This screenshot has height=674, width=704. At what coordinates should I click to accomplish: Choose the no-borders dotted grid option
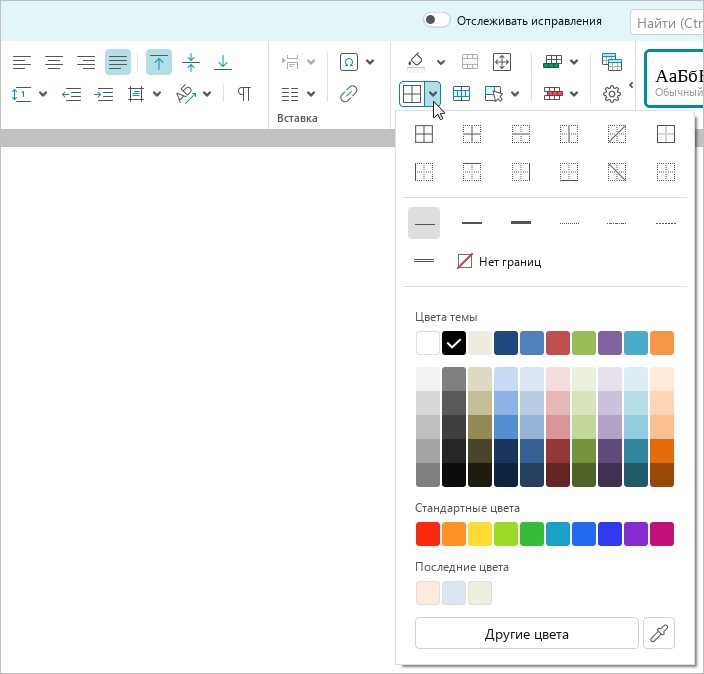[665, 172]
